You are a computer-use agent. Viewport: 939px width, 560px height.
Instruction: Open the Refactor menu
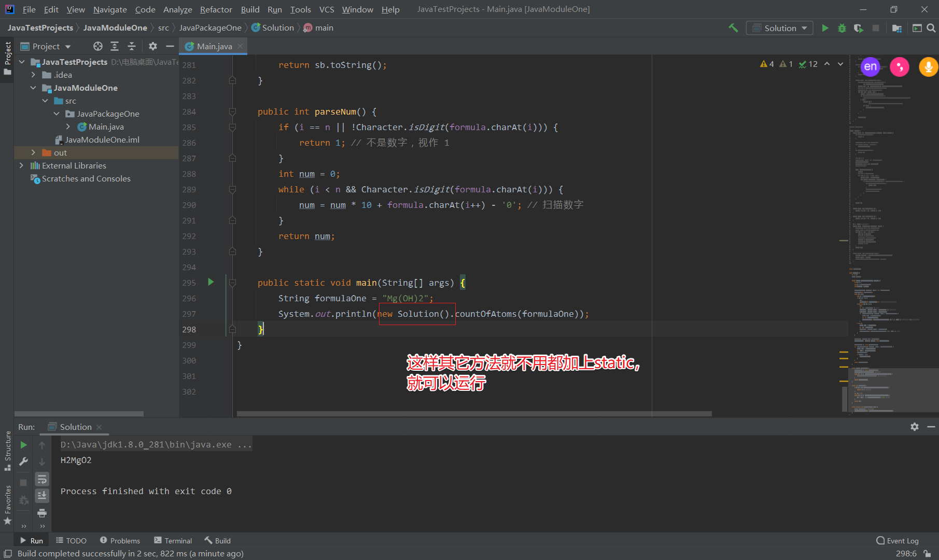pos(216,9)
